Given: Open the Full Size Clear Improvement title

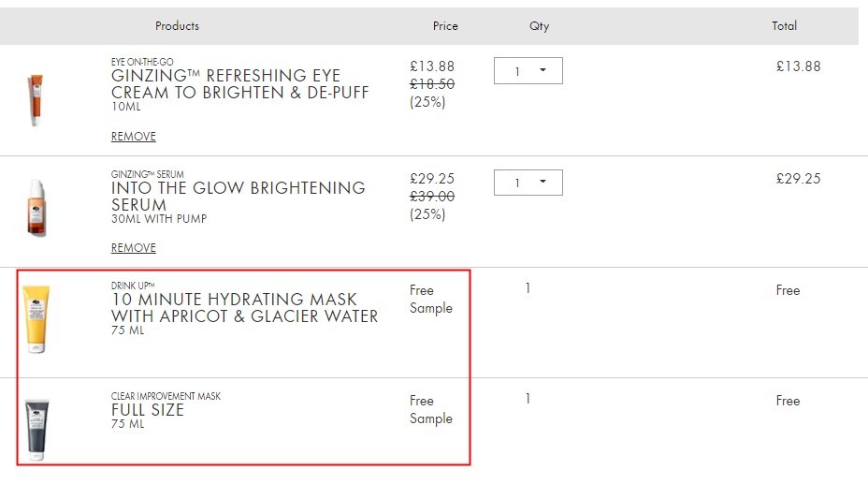Looking at the screenshot, I should (147, 410).
